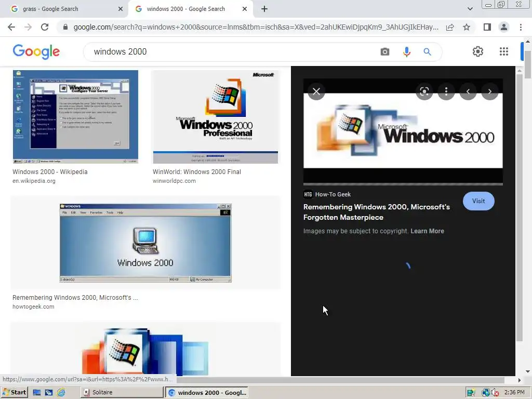Click the howtogeek.com source text
532x399 pixels.
click(33, 307)
